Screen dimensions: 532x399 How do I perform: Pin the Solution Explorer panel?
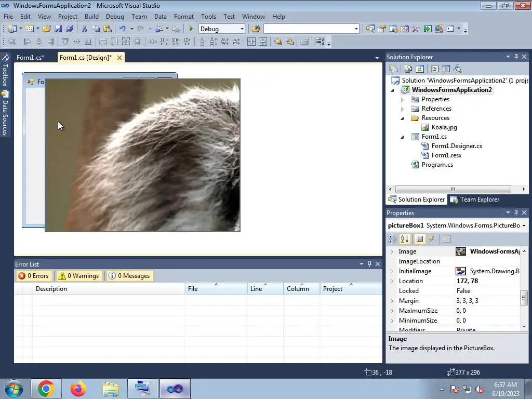coord(516,57)
